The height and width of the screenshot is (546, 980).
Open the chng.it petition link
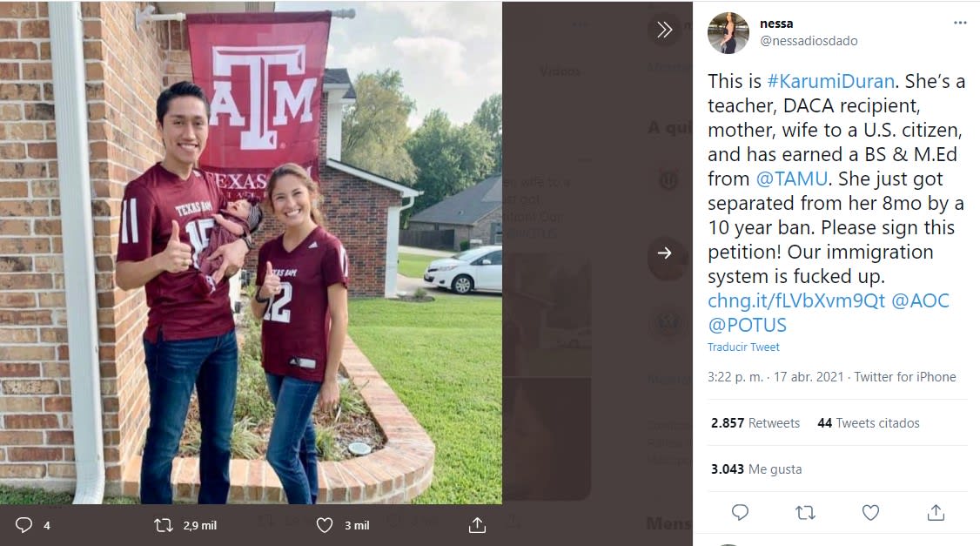point(795,300)
